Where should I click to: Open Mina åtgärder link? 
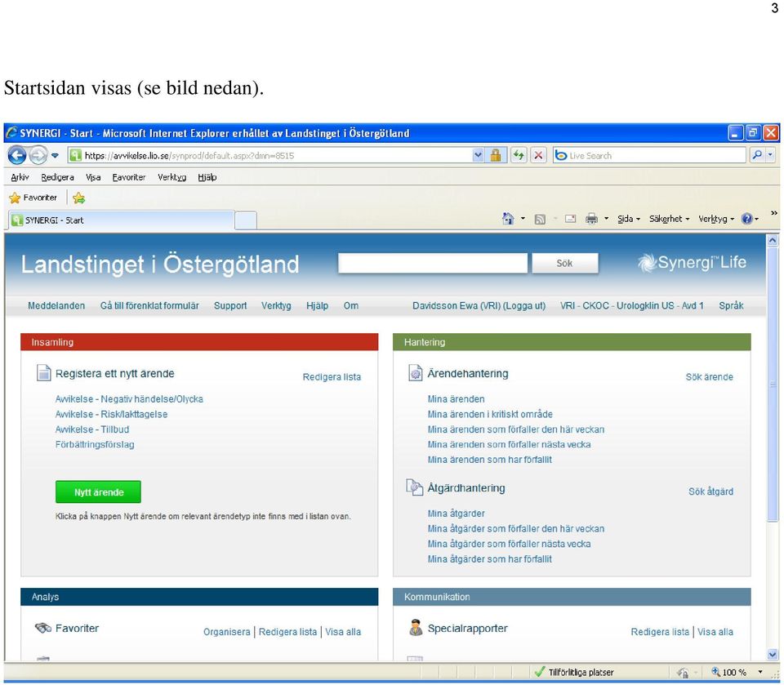click(x=456, y=514)
